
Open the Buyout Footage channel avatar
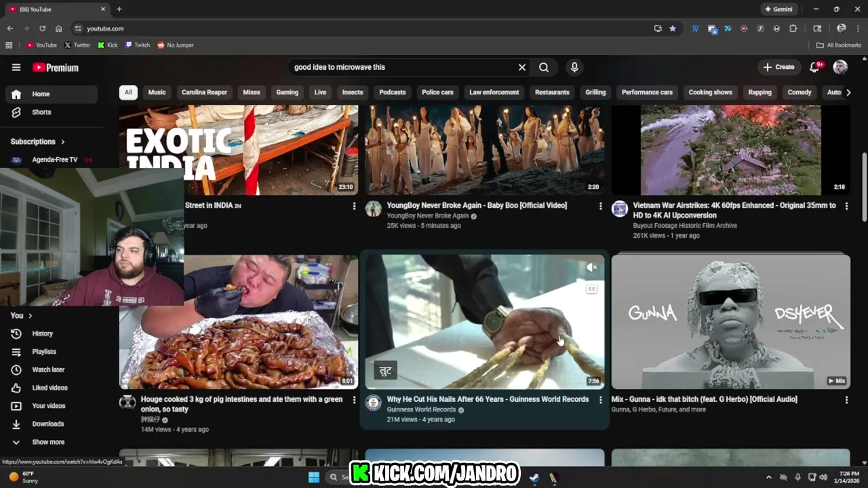pos(620,209)
